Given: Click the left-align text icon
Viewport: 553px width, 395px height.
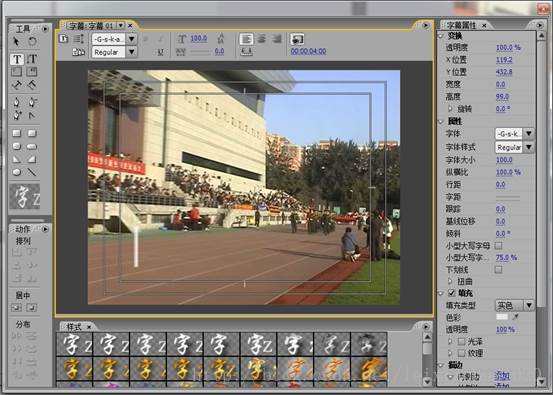Looking at the screenshot, I should (x=246, y=39).
